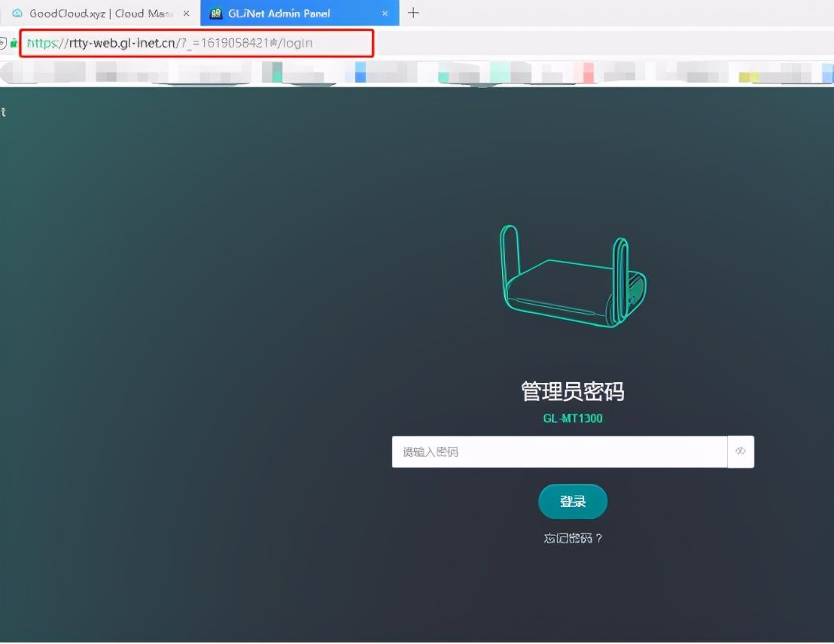Toggle password visibility eye icon
The height and width of the screenshot is (644, 834).
(x=741, y=451)
